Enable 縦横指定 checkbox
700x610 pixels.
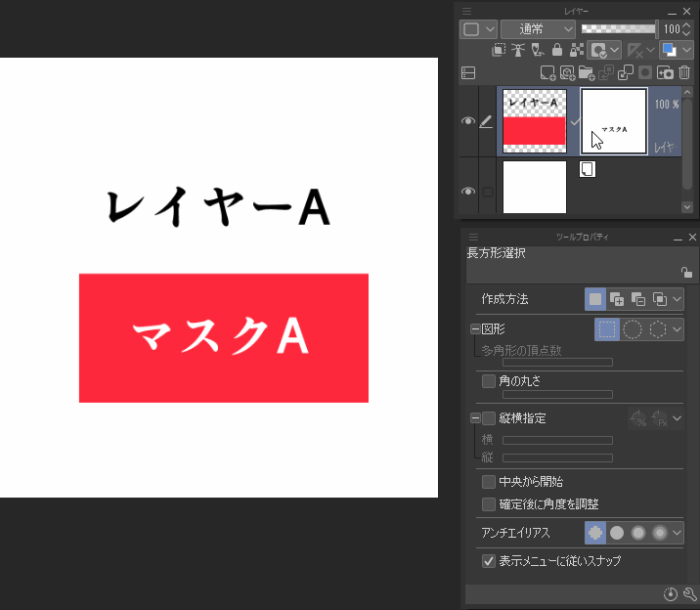(x=489, y=418)
